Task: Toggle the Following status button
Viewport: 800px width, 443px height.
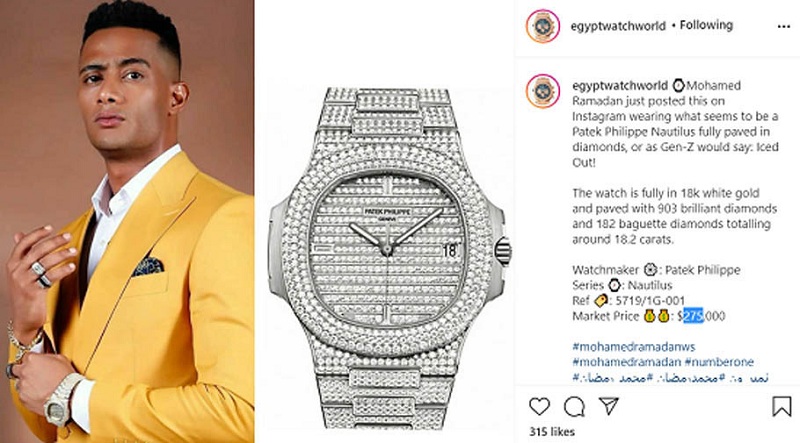Action: (706, 25)
